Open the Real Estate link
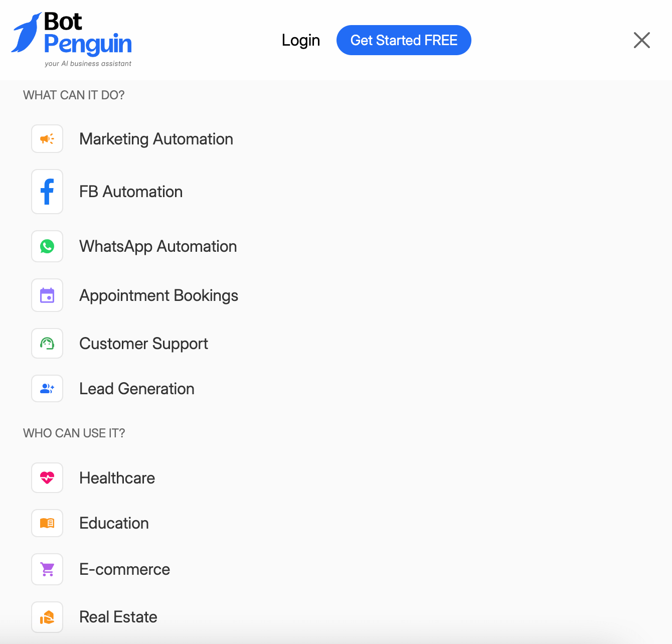 tap(118, 617)
